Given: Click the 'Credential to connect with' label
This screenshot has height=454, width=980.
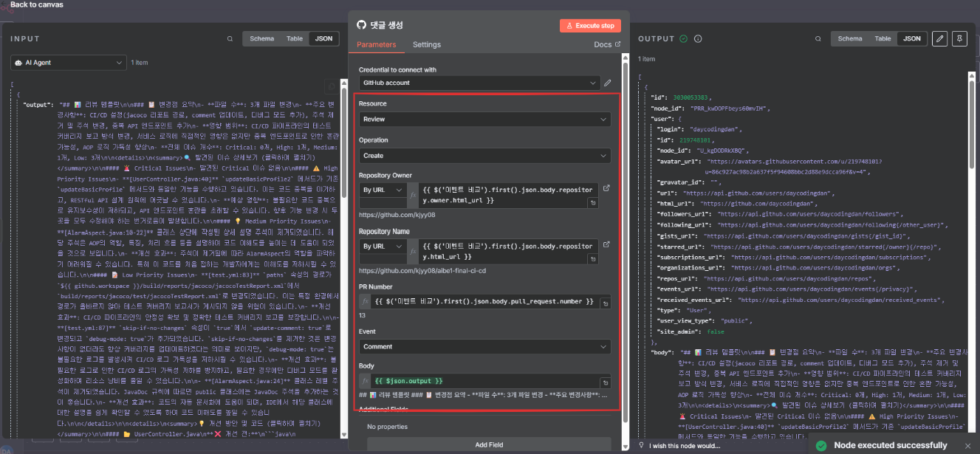Looking at the screenshot, I should (x=397, y=69).
